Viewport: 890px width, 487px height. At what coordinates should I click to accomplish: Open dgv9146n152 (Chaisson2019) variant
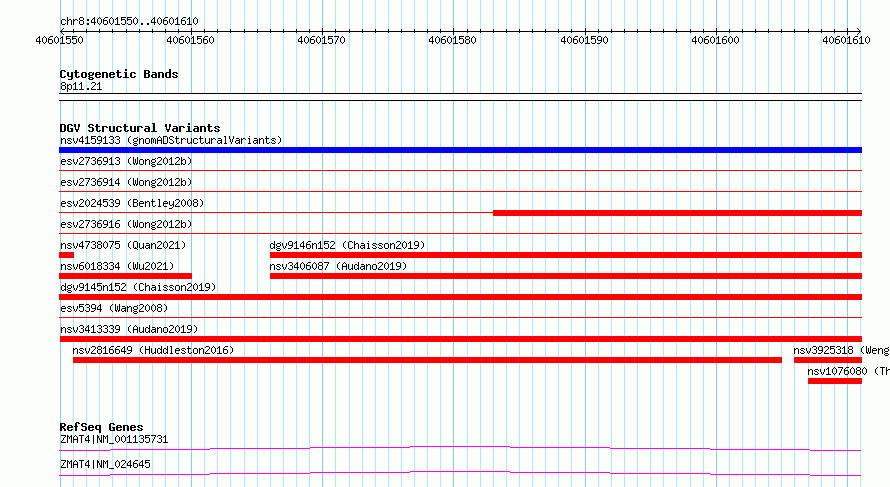coord(347,245)
